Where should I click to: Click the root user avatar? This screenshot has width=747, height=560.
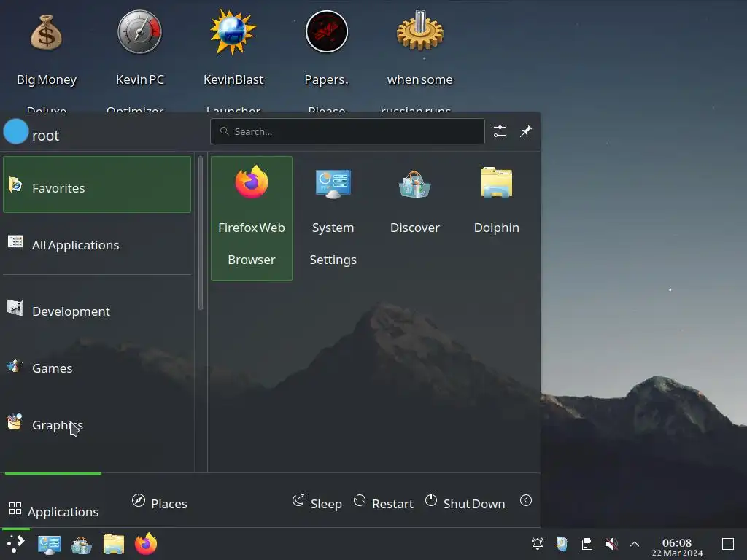16,131
